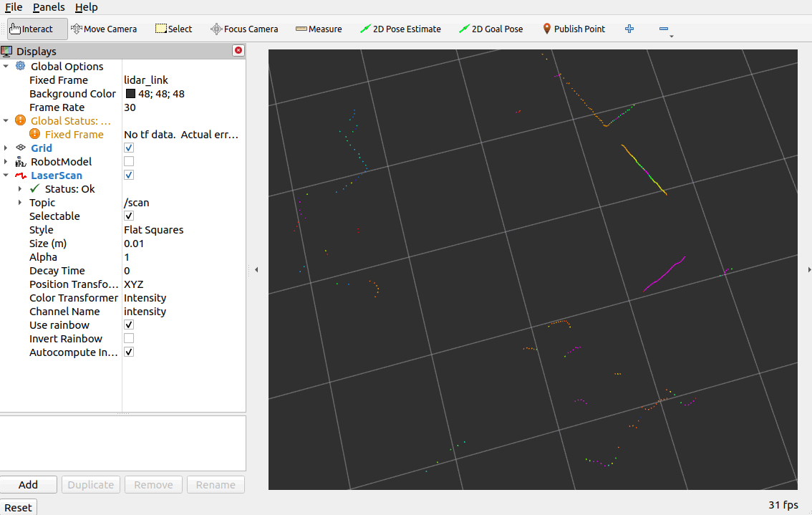Click the right-side panel arrow handle

(809, 269)
